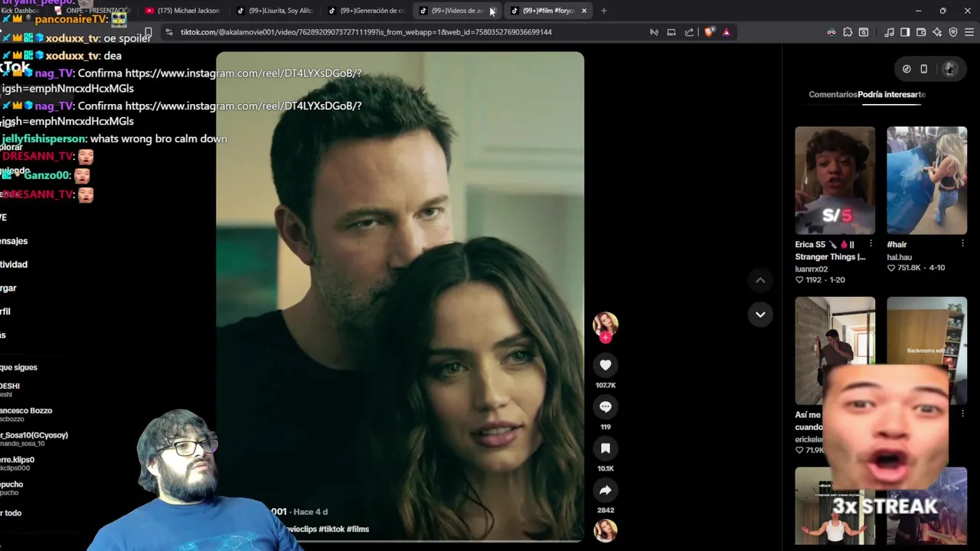Open the Brave Rewards triangle icon
980x551 pixels.
726,32
